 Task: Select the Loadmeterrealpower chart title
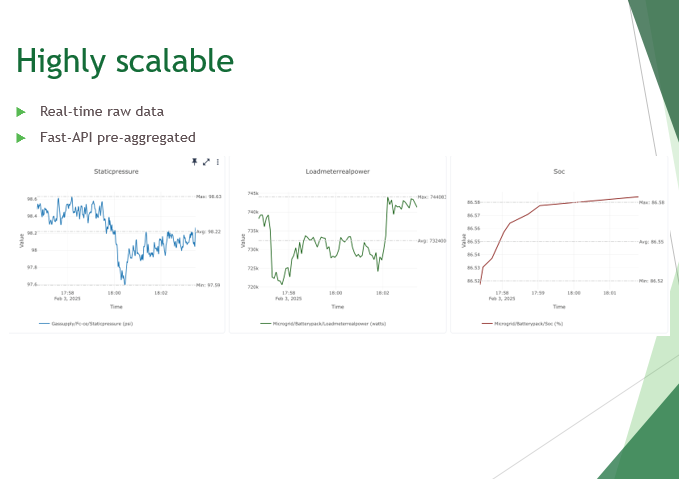coord(338,172)
